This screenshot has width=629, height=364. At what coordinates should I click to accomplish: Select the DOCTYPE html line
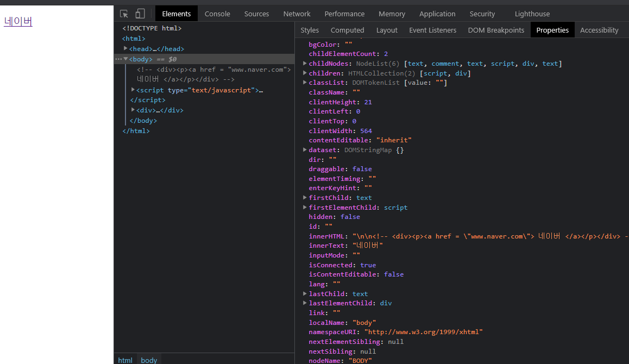click(152, 28)
